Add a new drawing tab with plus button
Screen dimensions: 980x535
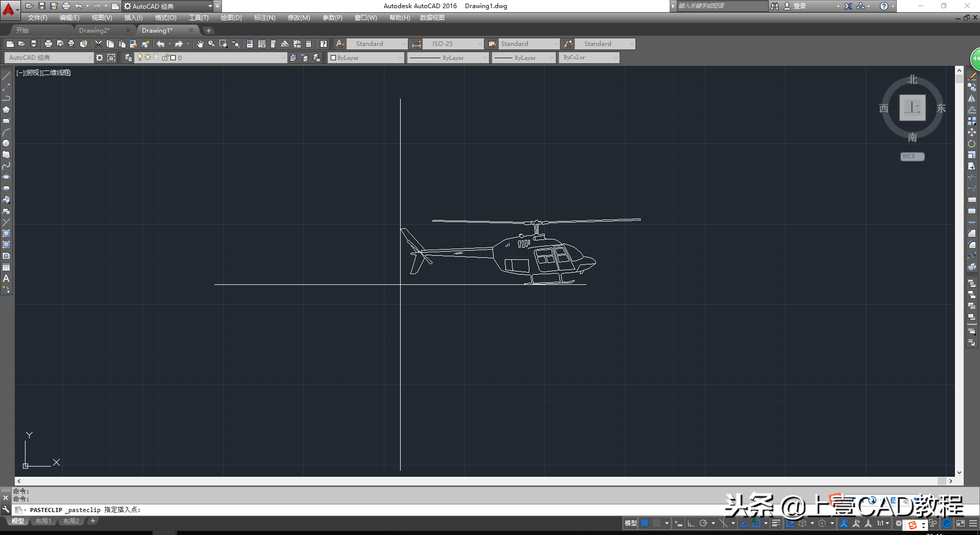pos(208,31)
